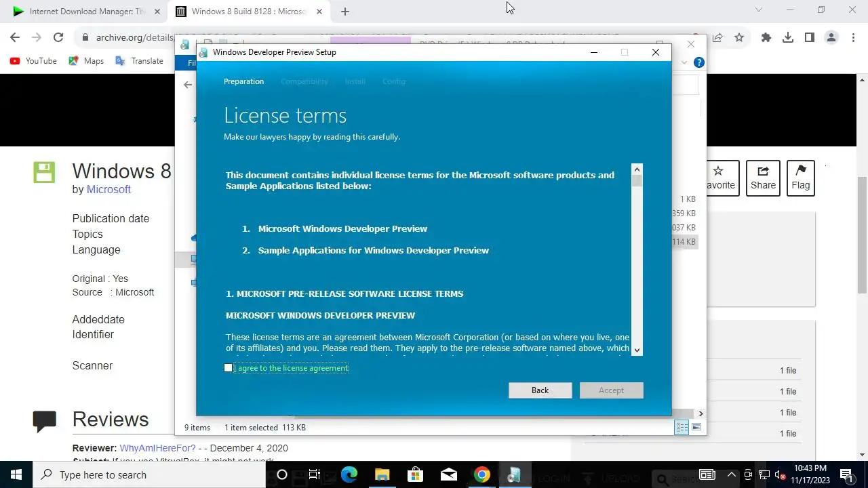Open File Explorer from the taskbar
Viewport: 868px width, 488px height.
382,474
